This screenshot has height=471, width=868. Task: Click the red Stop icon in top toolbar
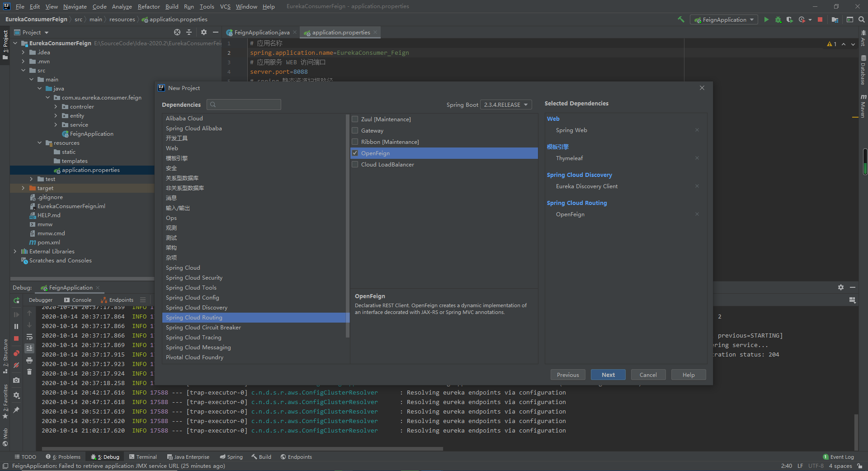coord(820,19)
